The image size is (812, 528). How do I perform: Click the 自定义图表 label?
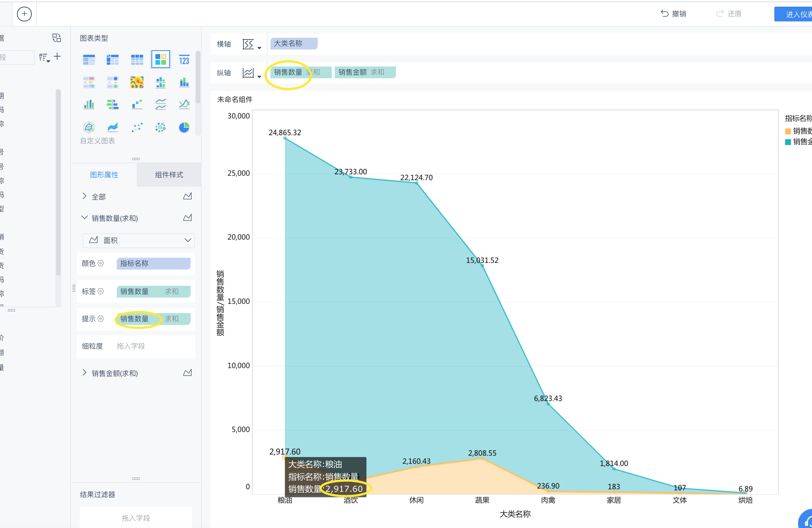98,141
